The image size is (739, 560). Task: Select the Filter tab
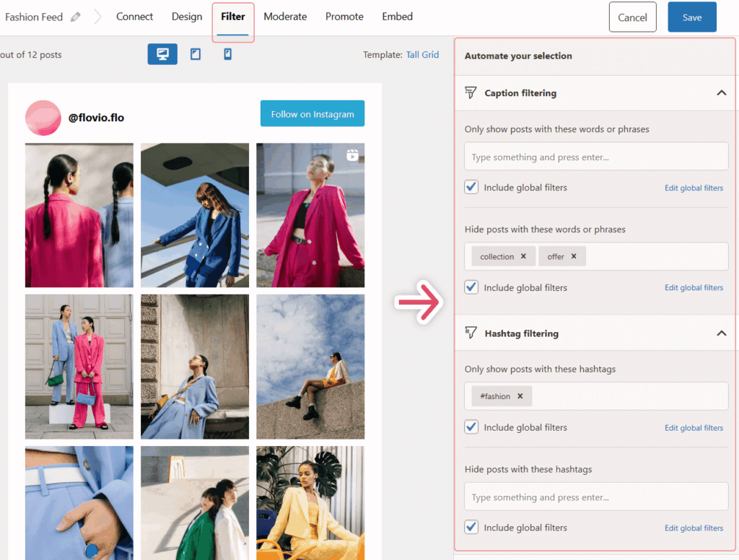tap(233, 17)
